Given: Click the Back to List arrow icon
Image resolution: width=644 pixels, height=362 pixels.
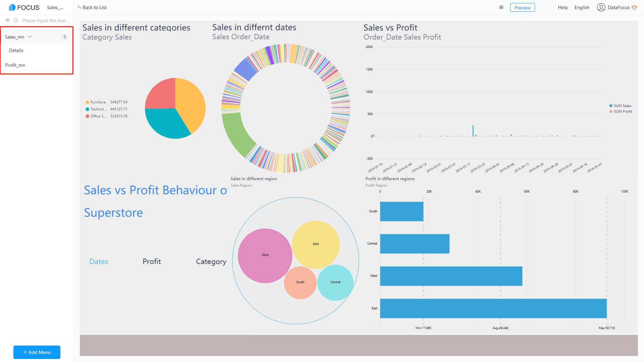Looking at the screenshot, I should tap(79, 7).
